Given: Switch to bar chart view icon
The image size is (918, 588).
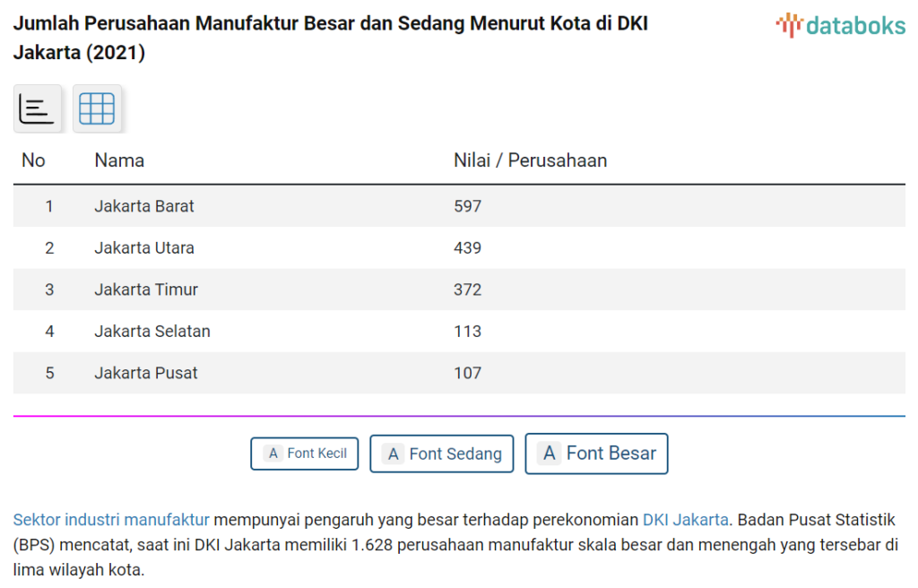Looking at the screenshot, I should 38,108.
